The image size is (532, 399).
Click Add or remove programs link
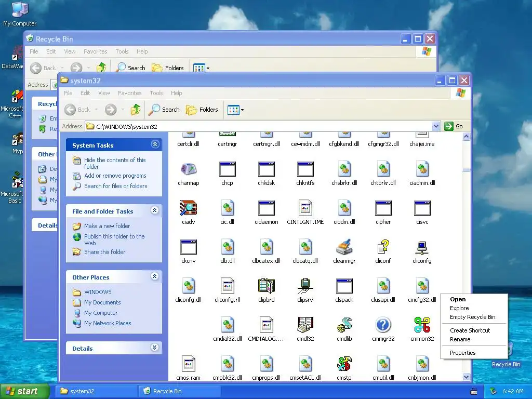coord(115,176)
